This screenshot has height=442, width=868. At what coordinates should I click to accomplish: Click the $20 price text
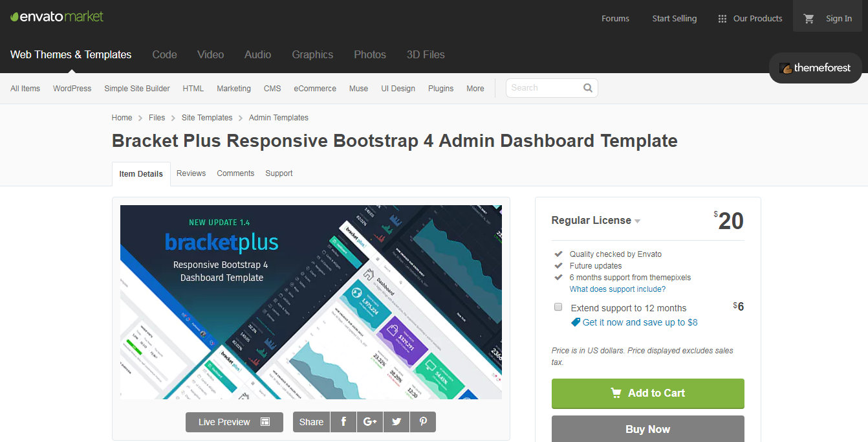pos(729,221)
